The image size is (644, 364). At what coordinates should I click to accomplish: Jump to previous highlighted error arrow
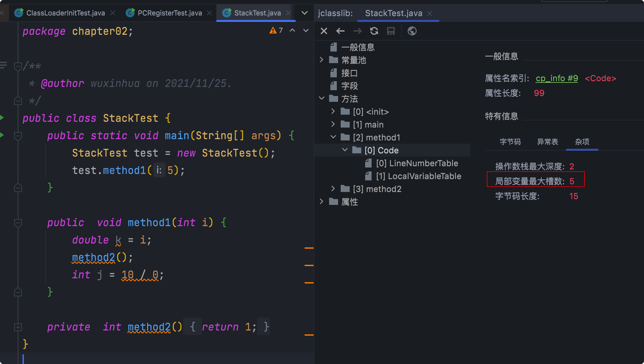point(292,30)
